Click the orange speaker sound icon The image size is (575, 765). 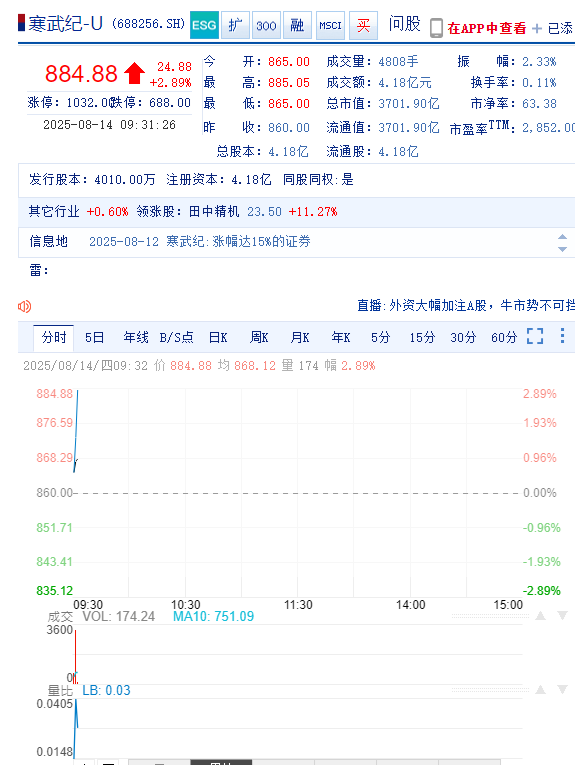24,306
